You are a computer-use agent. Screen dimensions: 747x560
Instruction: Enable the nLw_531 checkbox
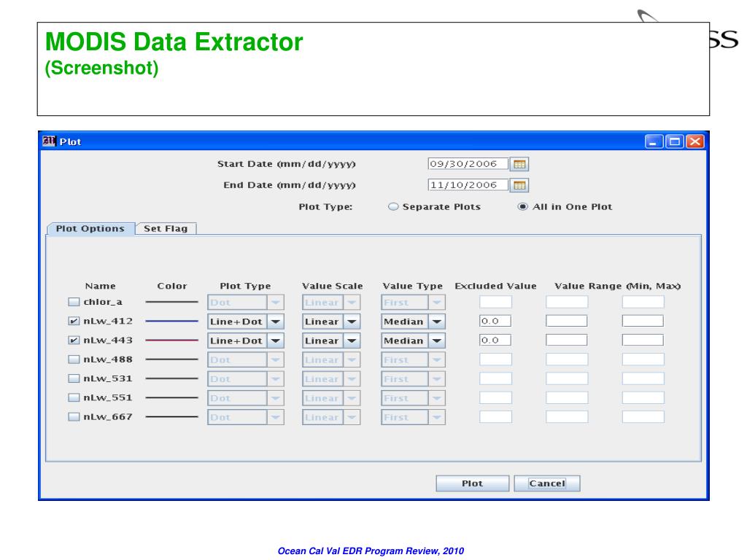[x=74, y=378]
